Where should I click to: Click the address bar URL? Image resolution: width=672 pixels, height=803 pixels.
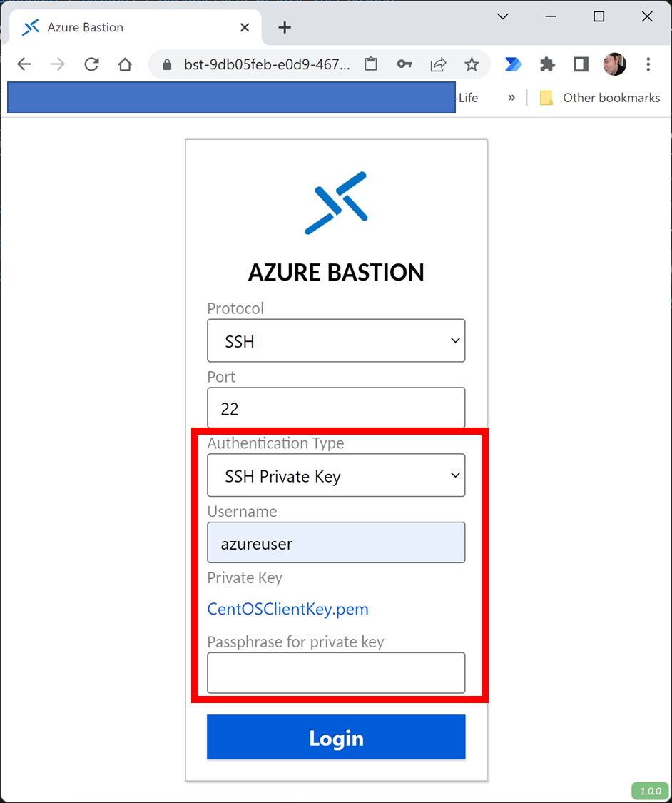pyautogui.click(x=267, y=64)
